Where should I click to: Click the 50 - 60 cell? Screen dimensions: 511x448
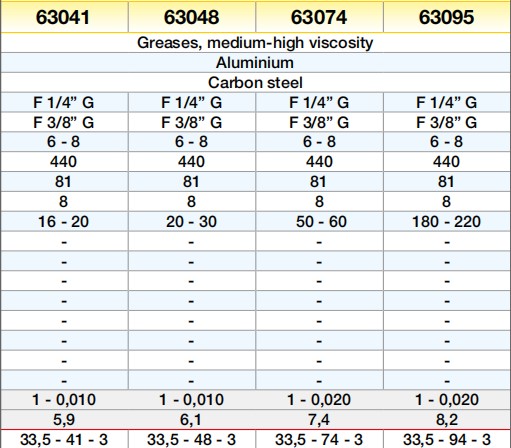(x=319, y=222)
